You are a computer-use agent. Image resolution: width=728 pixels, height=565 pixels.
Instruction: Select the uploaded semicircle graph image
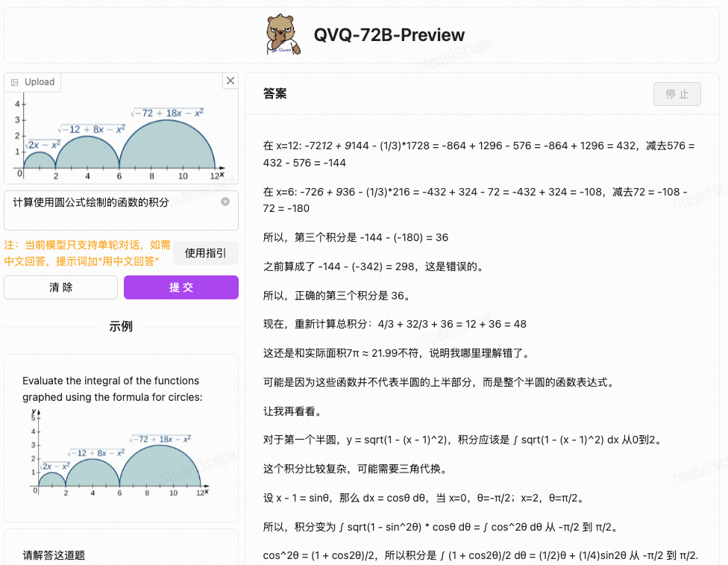pyautogui.click(x=121, y=137)
